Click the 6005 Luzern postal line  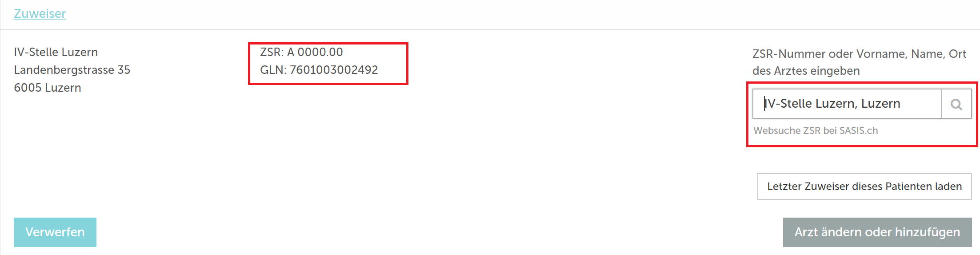48,88
